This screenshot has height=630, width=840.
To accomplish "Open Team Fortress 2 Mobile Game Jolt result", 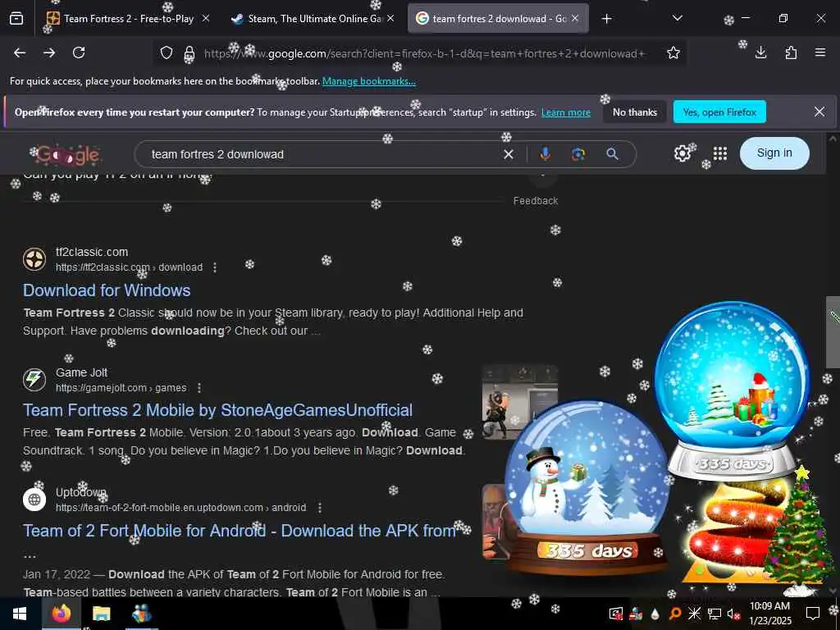I will click(x=217, y=410).
